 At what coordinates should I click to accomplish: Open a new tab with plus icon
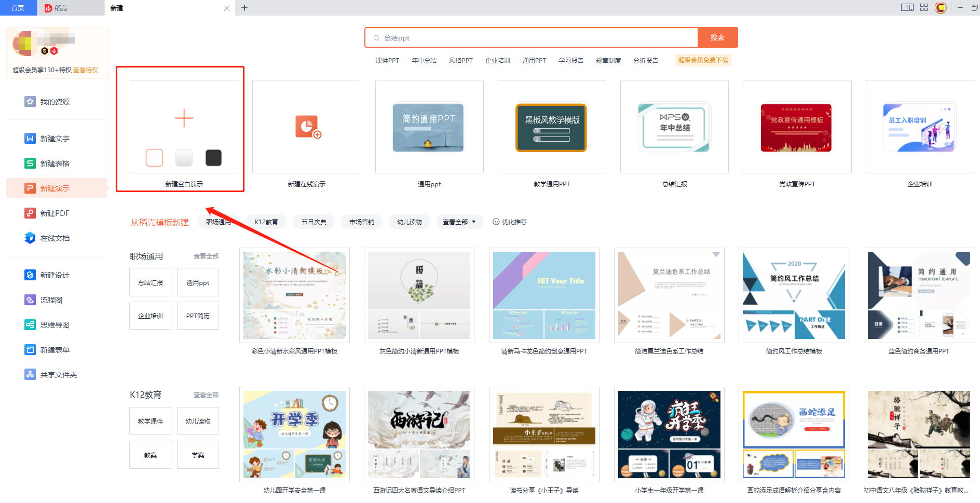(x=244, y=8)
